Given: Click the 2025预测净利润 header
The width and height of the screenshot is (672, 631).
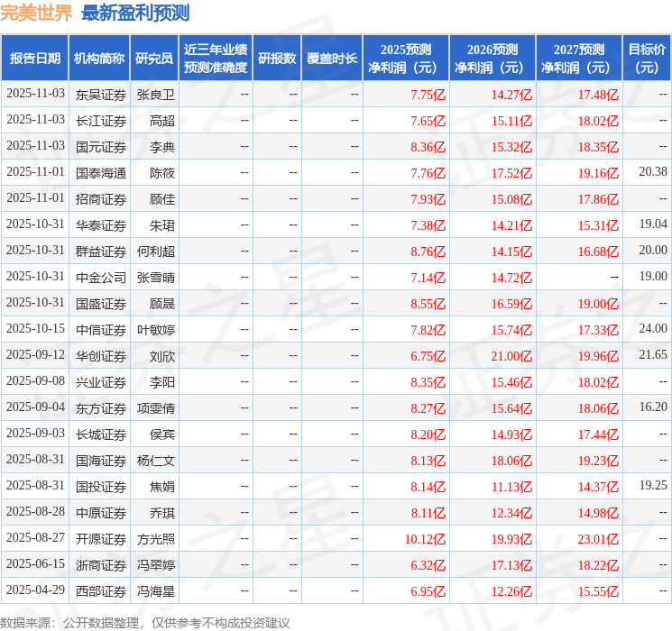Looking at the screenshot, I should pyautogui.click(x=406, y=59).
